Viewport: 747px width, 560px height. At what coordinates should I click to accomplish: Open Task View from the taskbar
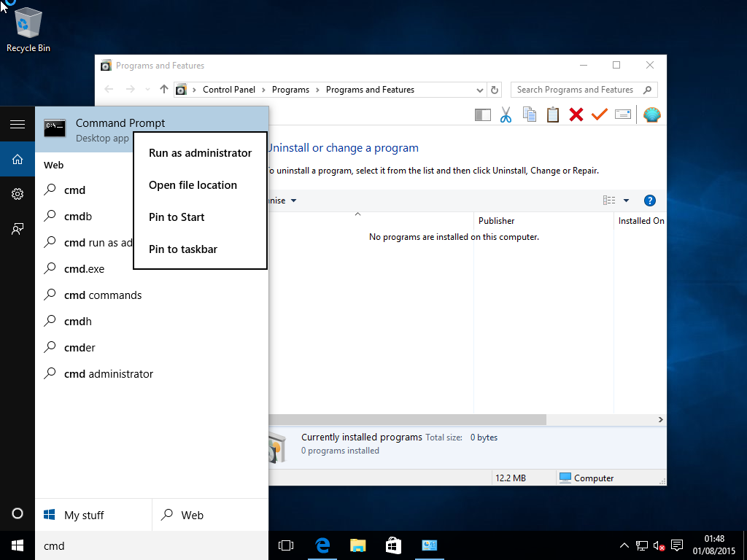point(286,545)
